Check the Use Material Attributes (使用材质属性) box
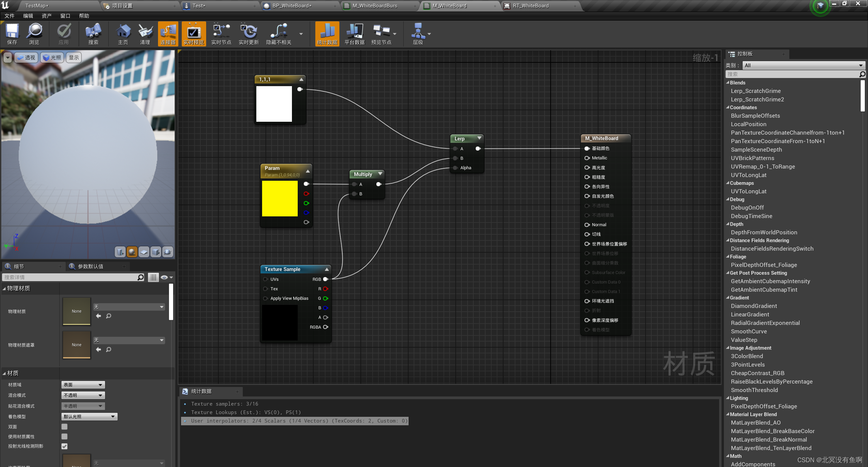Image resolution: width=868 pixels, height=467 pixels. click(x=64, y=436)
